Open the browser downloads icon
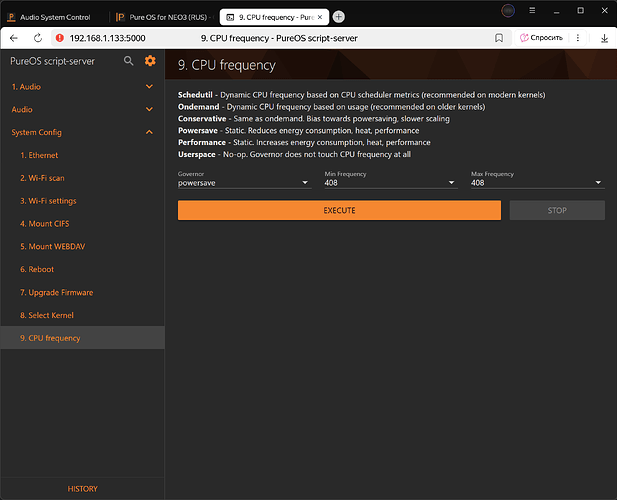Viewport: 617px width, 500px height. click(604, 38)
